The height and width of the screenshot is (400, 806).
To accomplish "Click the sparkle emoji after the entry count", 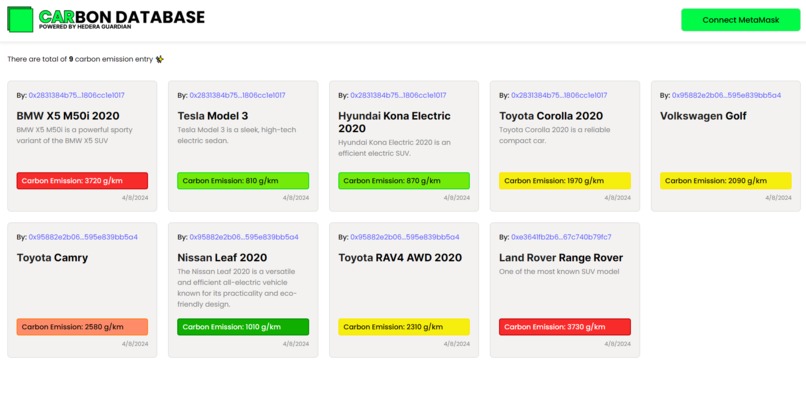I will click(x=159, y=59).
